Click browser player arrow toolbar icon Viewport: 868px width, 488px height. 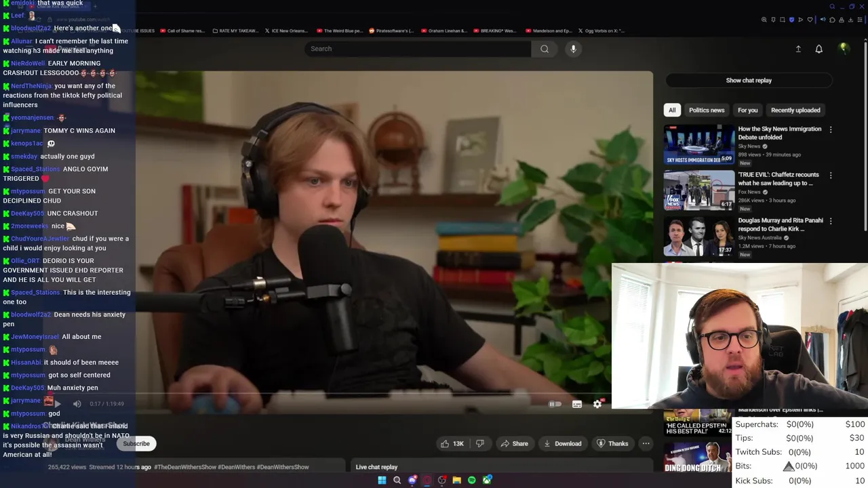[x=801, y=20]
